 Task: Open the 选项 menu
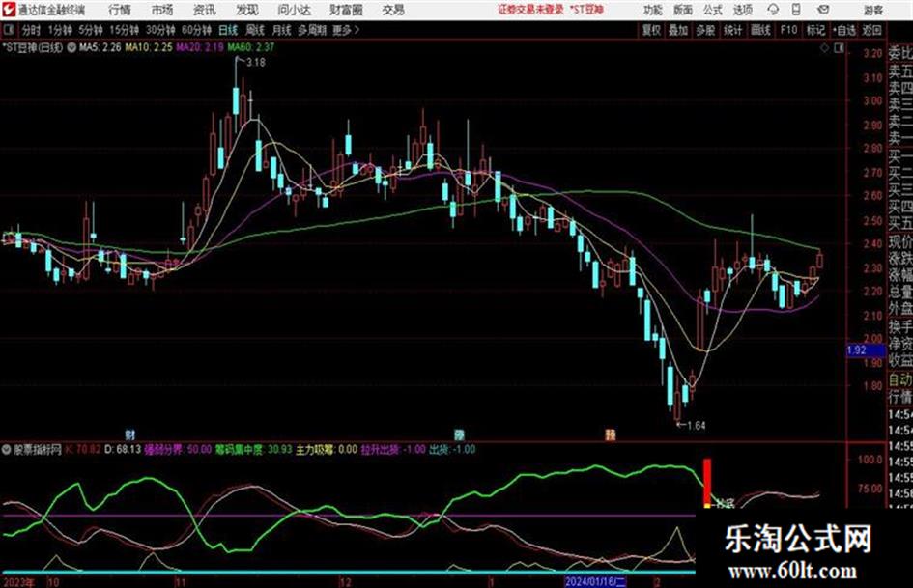tap(743, 10)
